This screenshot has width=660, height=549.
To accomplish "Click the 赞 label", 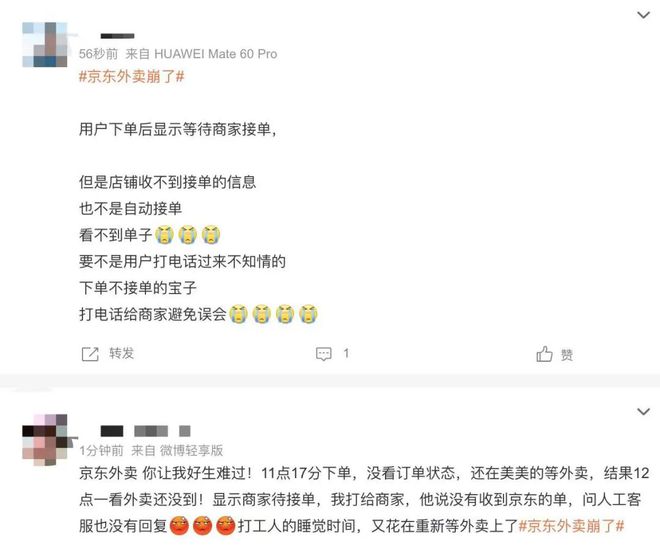I will tap(567, 355).
